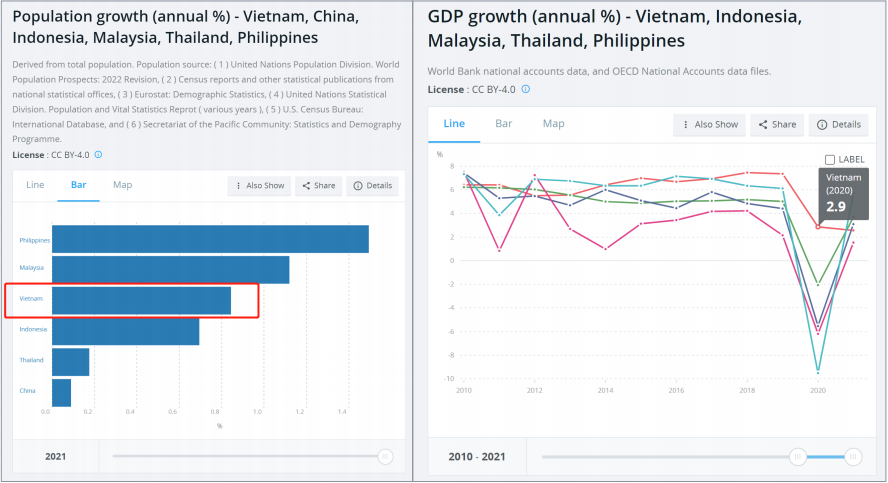Click the GDP range slider left handle
The image size is (888, 483).
click(798, 457)
